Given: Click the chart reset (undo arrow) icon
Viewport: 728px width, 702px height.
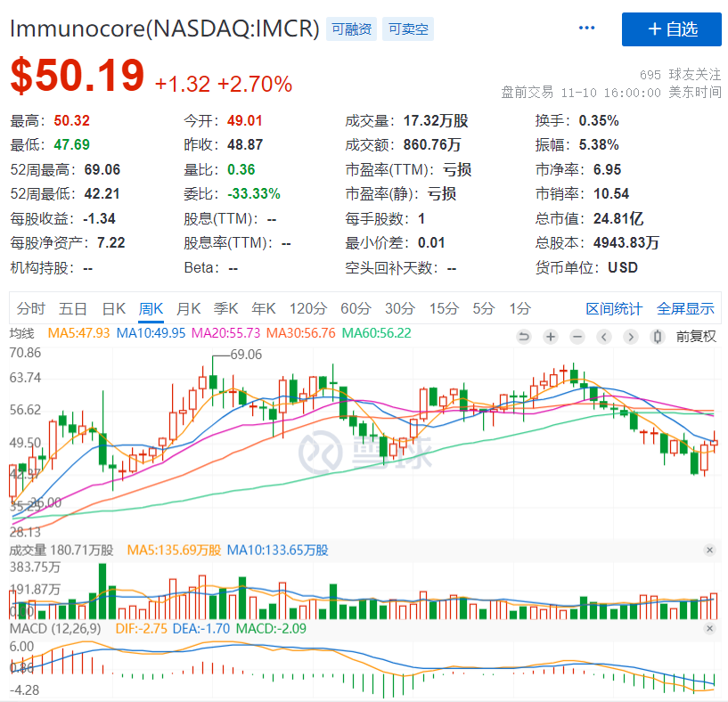Looking at the screenshot, I should tap(524, 336).
